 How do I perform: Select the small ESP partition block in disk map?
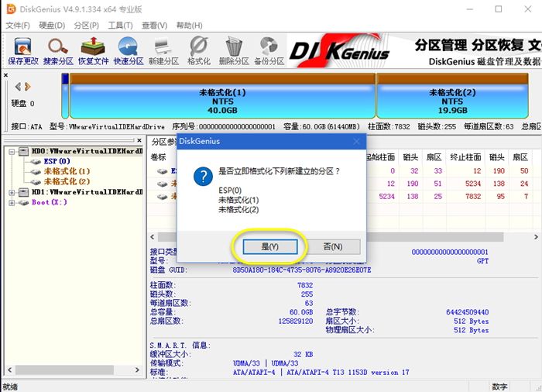(x=65, y=96)
